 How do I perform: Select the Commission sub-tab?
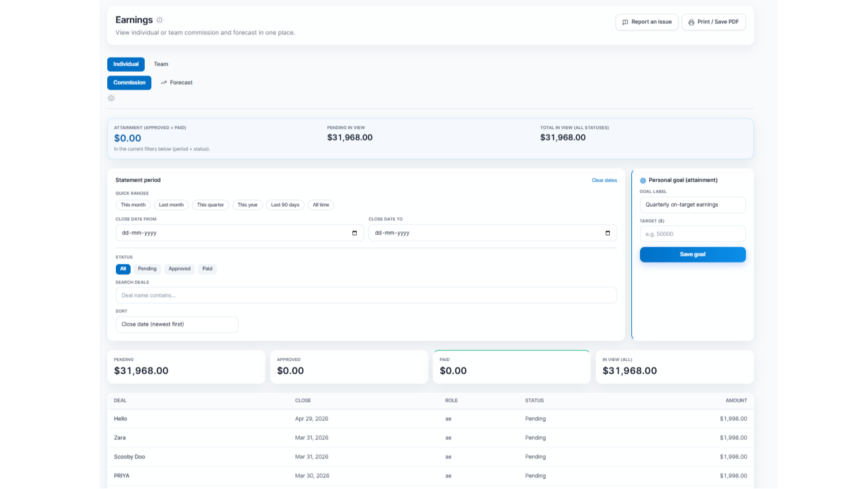129,83
